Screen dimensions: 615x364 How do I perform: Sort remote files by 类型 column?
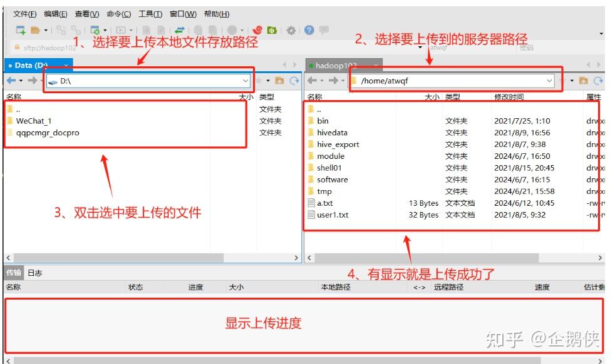(453, 96)
